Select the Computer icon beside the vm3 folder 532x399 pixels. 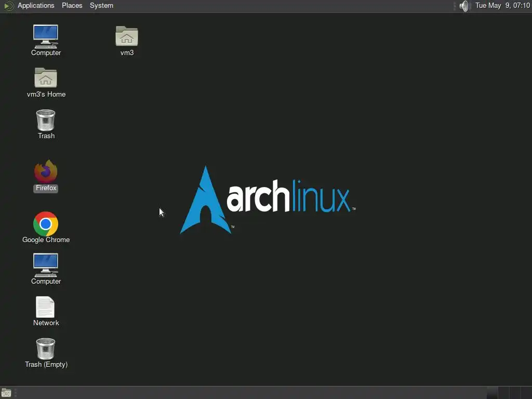click(46, 37)
